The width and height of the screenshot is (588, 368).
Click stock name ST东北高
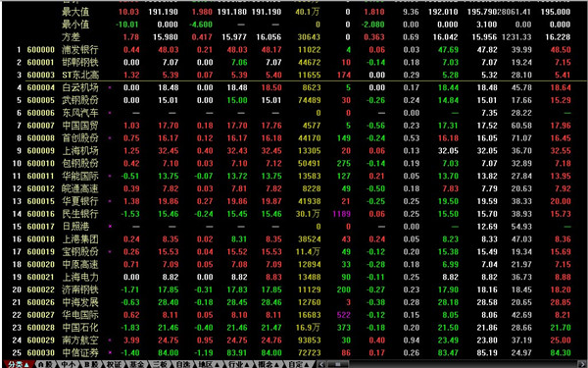80,76
